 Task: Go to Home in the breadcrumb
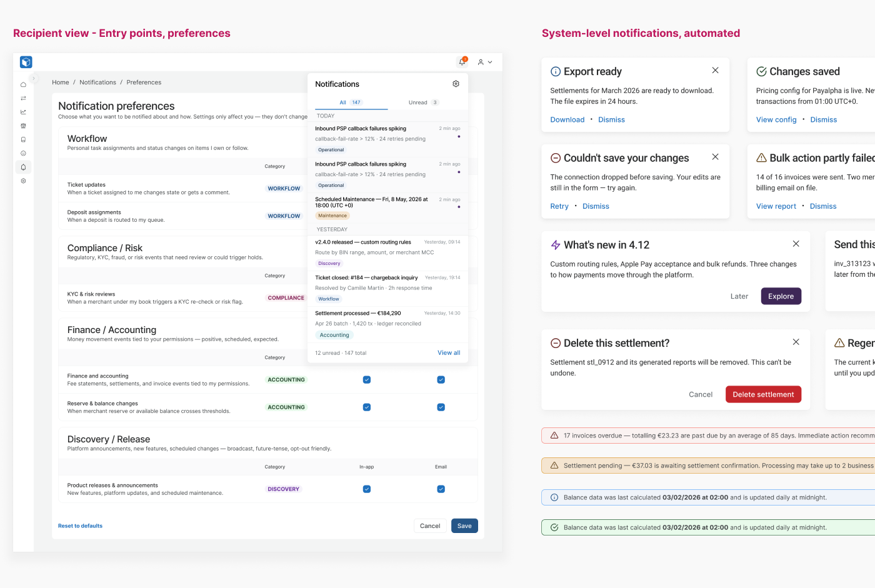(x=61, y=82)
